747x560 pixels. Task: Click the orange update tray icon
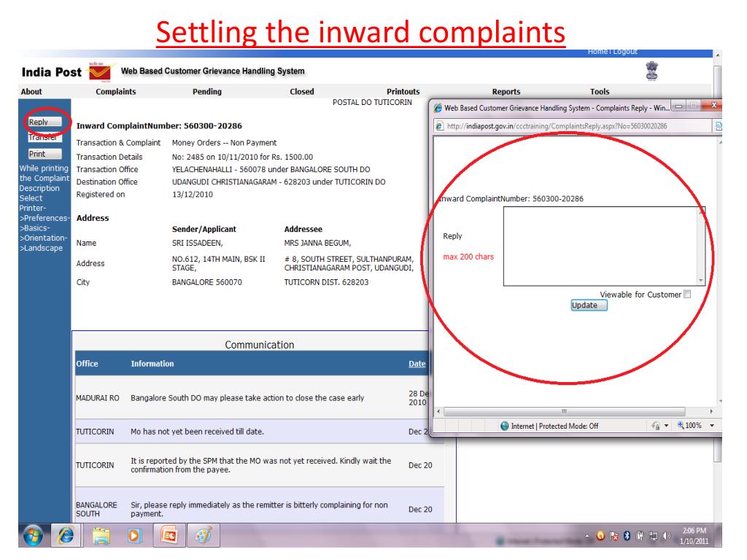coord(600,536)
